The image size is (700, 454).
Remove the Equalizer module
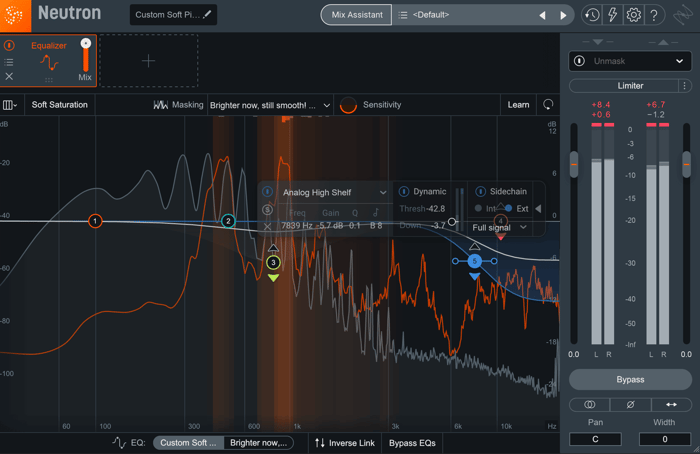tap(9, 76)
